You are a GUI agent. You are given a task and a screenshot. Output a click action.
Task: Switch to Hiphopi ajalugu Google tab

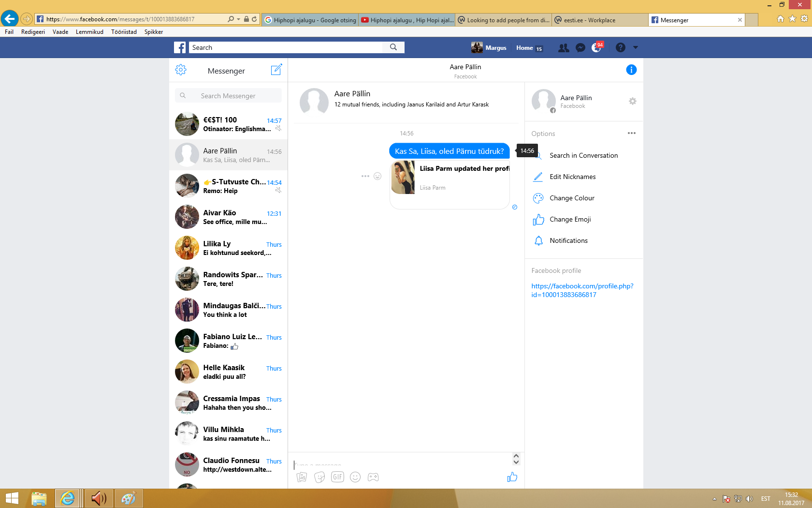click(x=310, y=20)
